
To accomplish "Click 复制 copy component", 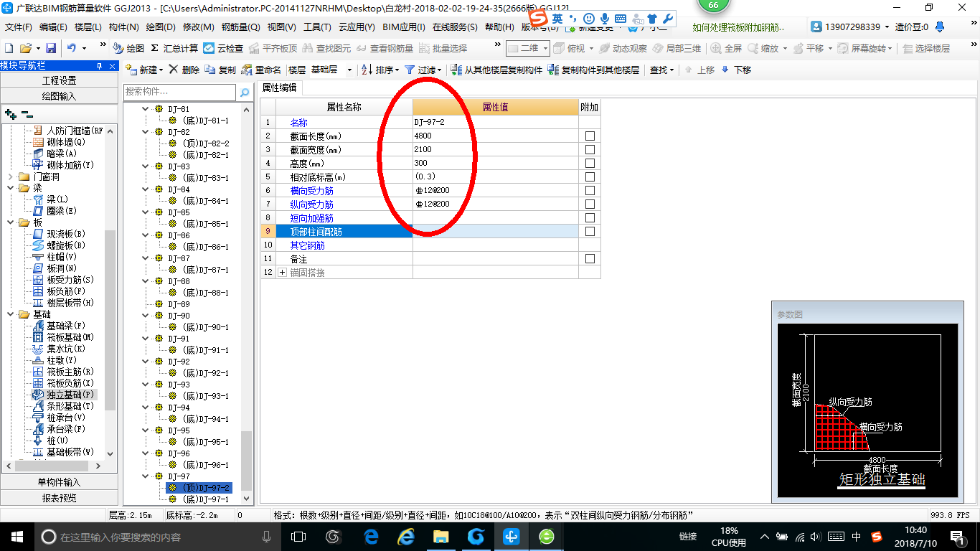I will click(220, 70).
